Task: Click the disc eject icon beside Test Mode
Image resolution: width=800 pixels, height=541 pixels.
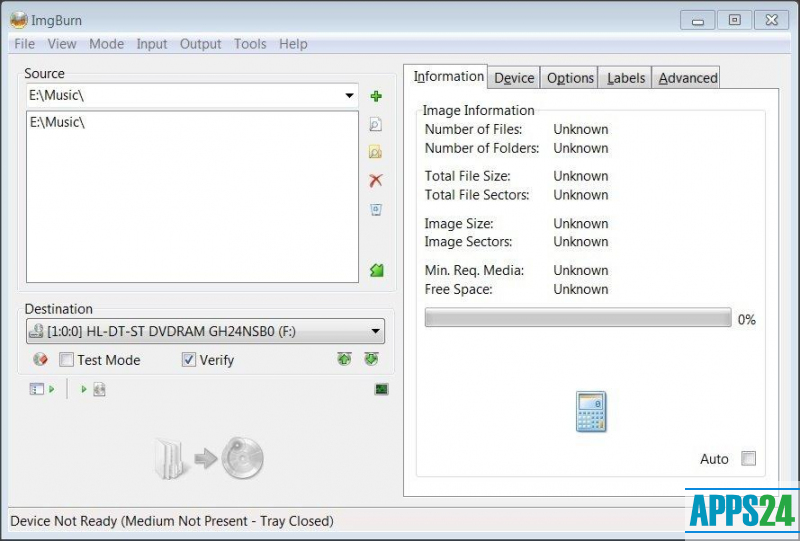Action: 40,359
